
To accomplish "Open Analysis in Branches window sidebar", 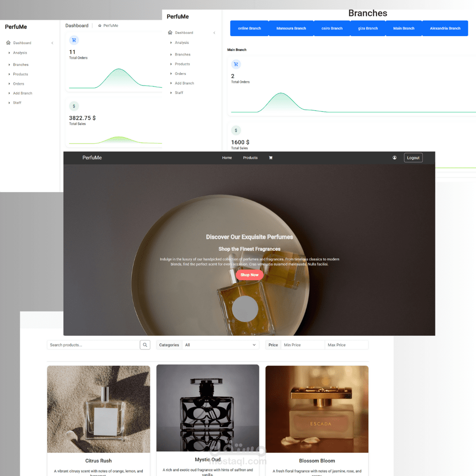I will click(x=182, y=43).
